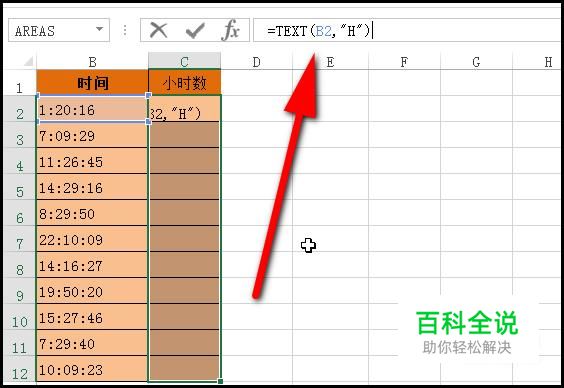Select row 7 header

(20, 239)
